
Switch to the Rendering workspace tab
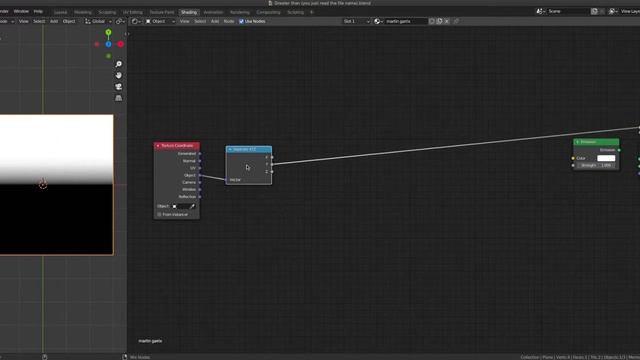pos(240,12)
